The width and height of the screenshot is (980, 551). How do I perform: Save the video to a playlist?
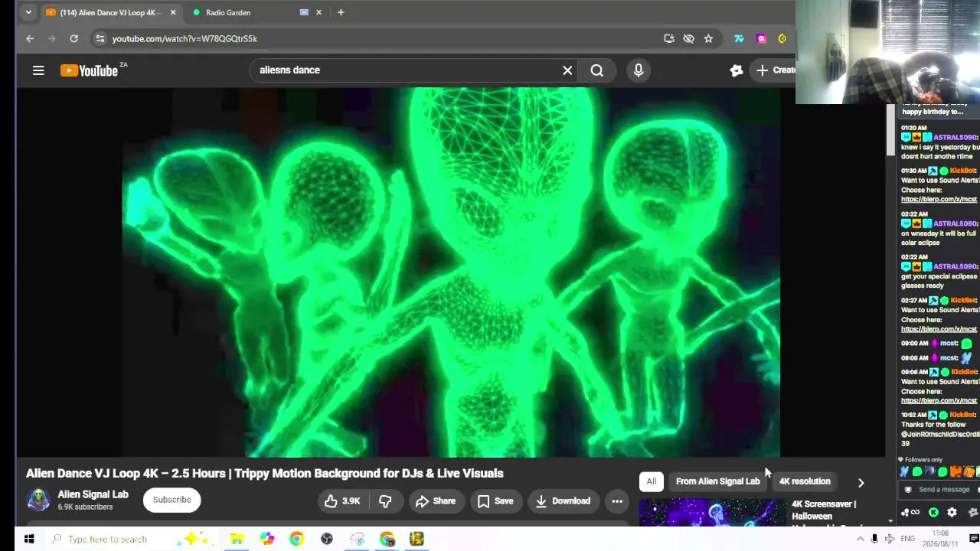495,501
